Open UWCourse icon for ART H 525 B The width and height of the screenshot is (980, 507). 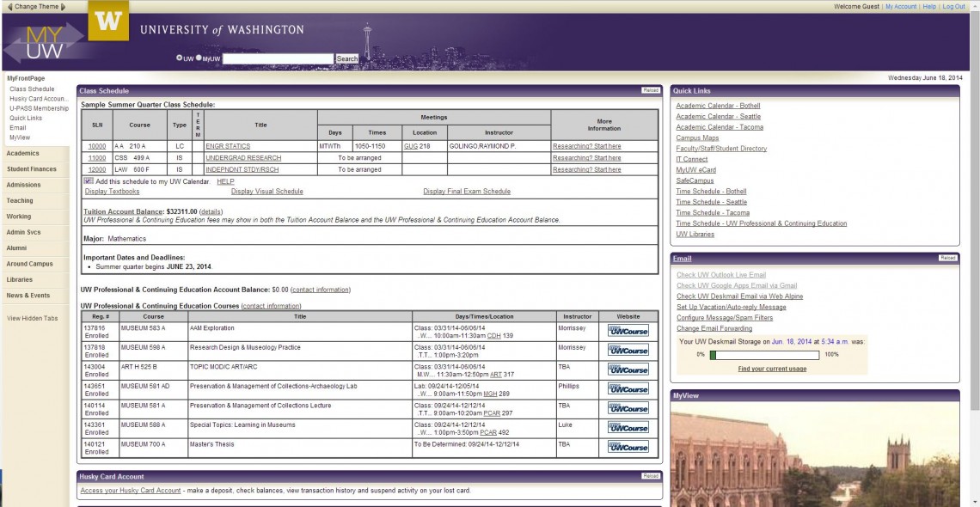point(628,370)
